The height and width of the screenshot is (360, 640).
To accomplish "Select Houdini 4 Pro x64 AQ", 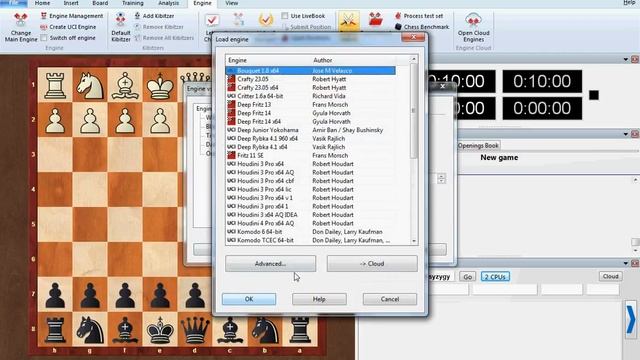I will click(311, 223).
